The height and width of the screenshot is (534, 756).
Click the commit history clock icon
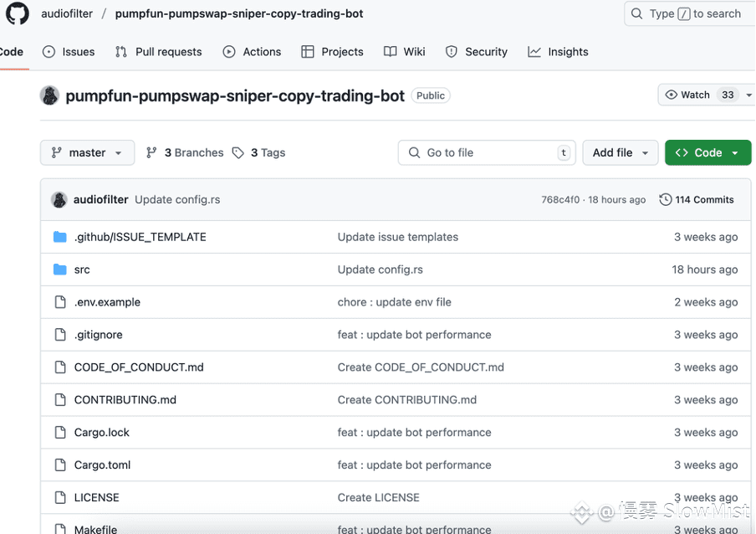[666, 200]
